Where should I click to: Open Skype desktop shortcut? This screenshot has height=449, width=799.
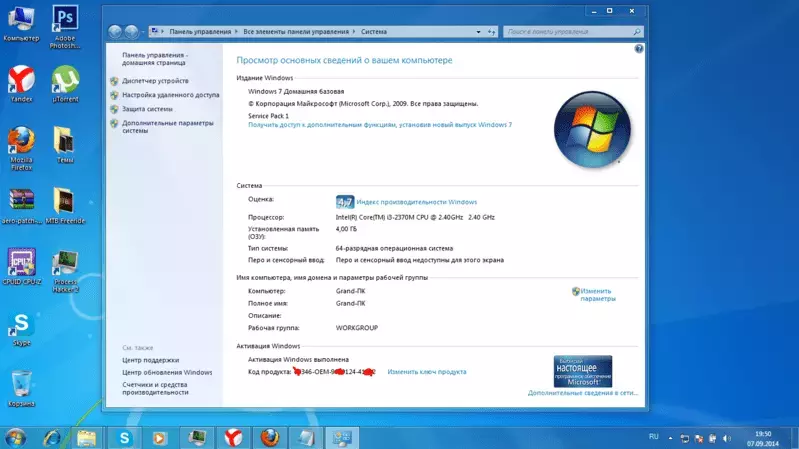[21, 329]
